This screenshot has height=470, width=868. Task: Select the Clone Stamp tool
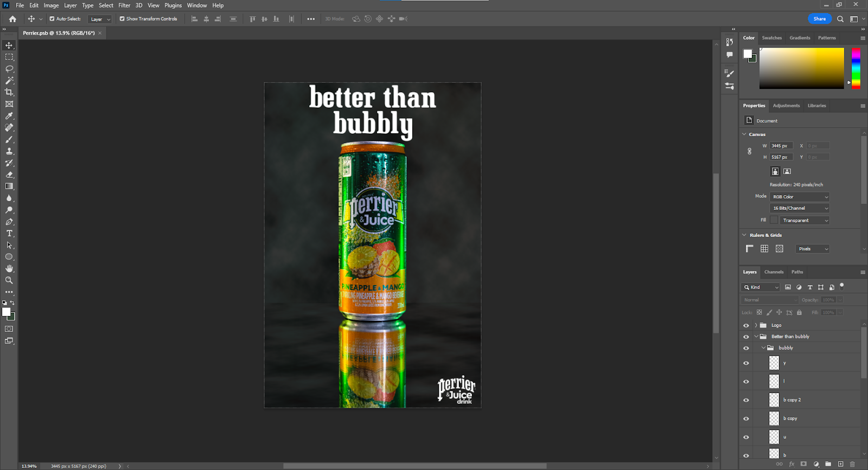[x=9, y=151]
